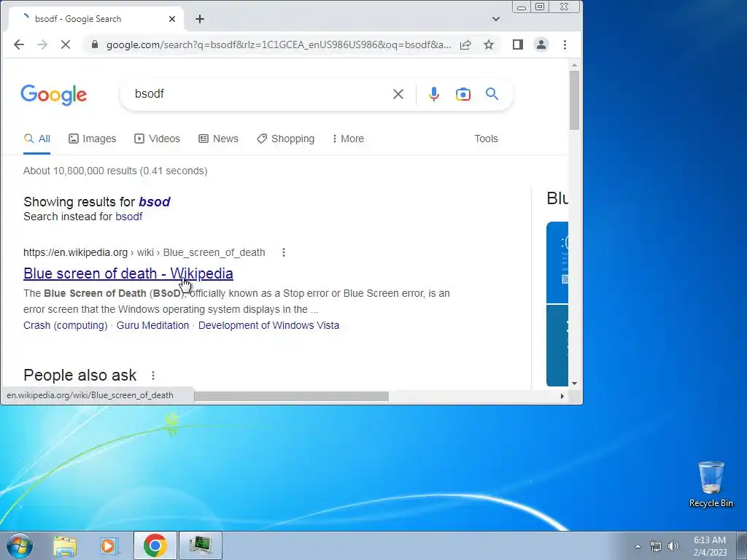The width and height of the screenshot is (747, 560).
Task: Click the scrollbar up arrow
Action: [x=574, y=65]
